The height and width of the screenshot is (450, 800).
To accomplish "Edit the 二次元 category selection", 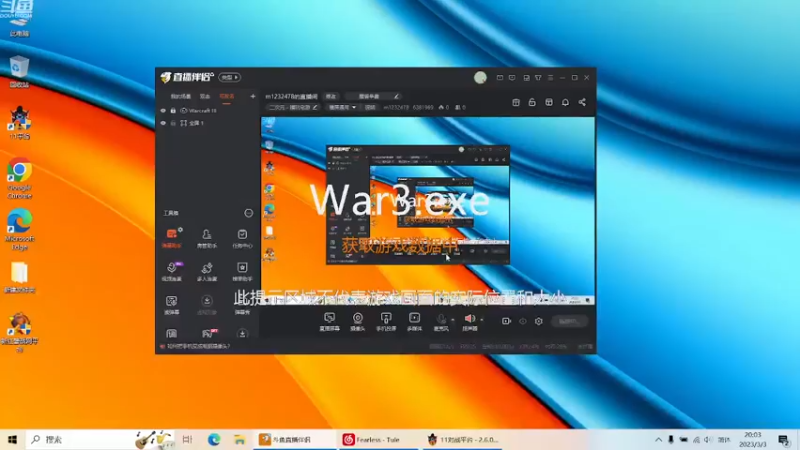I will click(293, 108).
